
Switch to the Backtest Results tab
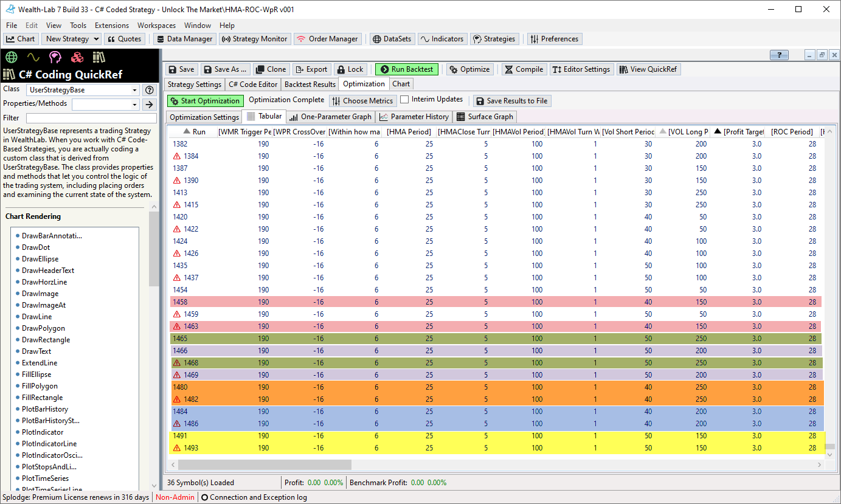310,85
